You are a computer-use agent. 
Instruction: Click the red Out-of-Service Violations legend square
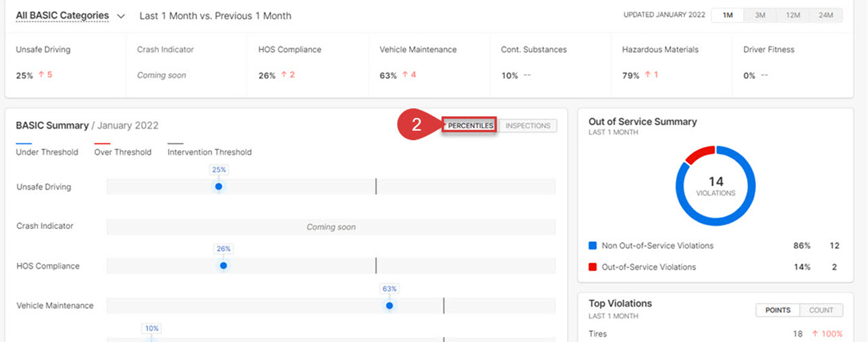[593, 267]
